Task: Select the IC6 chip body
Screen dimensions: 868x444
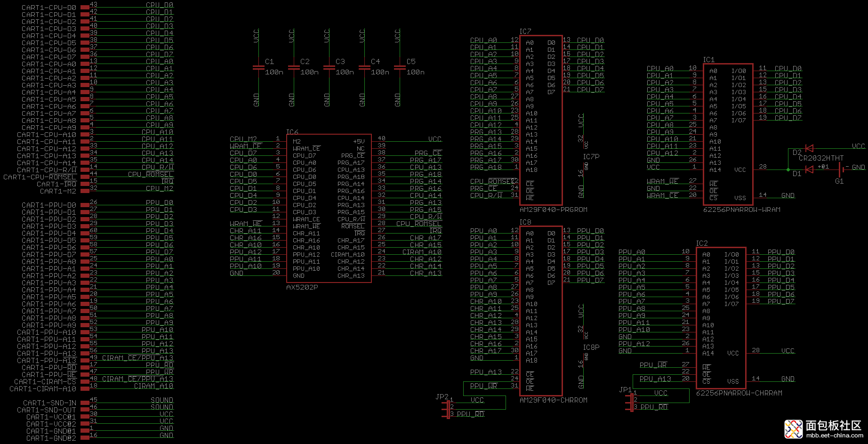Action: [329, 209]
